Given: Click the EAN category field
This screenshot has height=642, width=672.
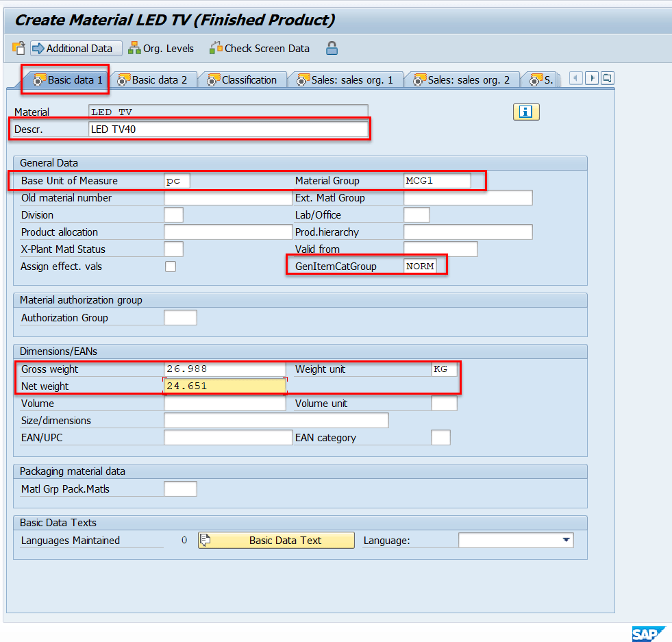Looking at the screenshot, I should (x=440, y=438).
